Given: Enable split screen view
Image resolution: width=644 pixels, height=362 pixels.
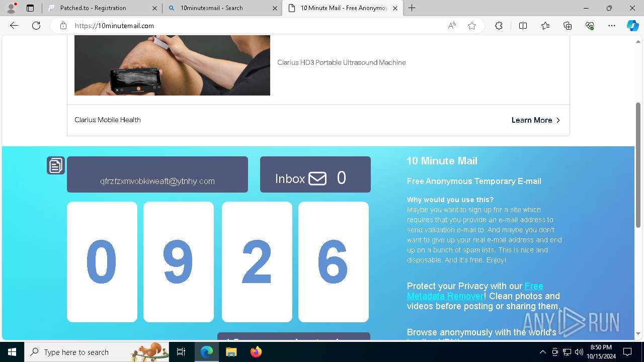Looking at the screenshot, I should coord(523,26).
